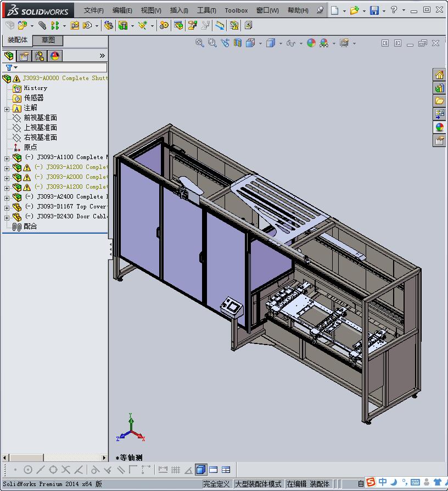Click Apply Scene icon in view toolbar
This screenshot has width=448, height=491.
click(324, 43)
